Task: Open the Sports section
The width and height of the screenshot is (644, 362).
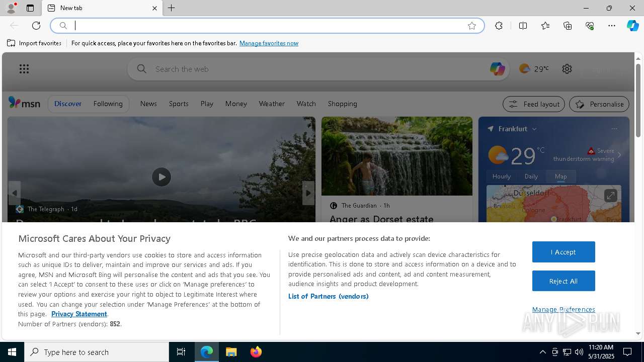Action: pos(179,104)
